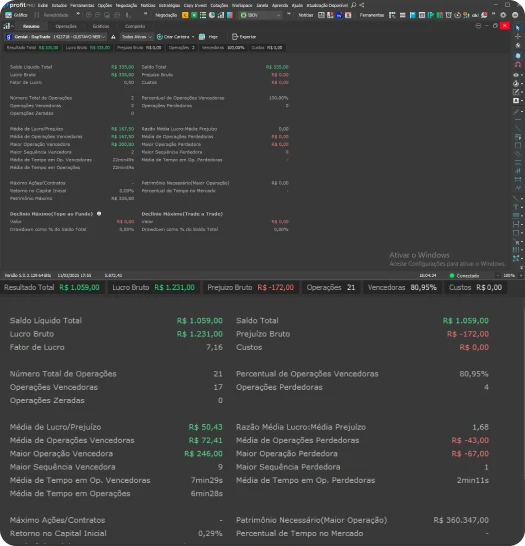
Task: Click the green V trading icon
Action: point(194,15)
